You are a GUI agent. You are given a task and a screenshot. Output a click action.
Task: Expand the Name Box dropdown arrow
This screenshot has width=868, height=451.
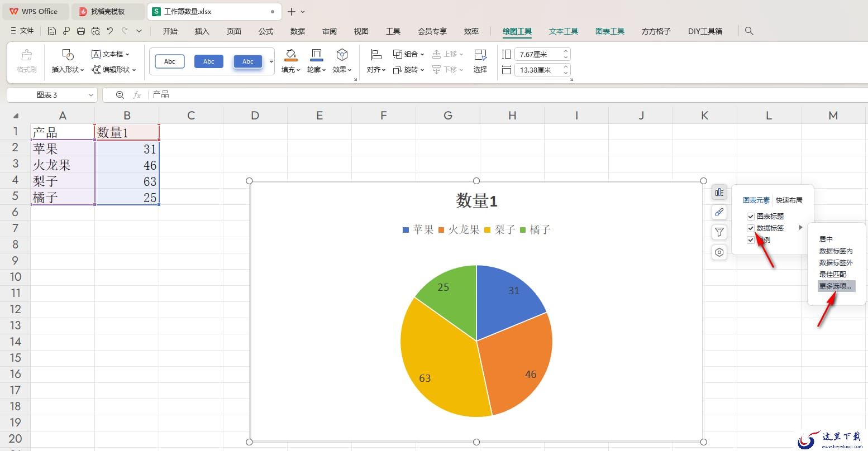click(91, 95)
